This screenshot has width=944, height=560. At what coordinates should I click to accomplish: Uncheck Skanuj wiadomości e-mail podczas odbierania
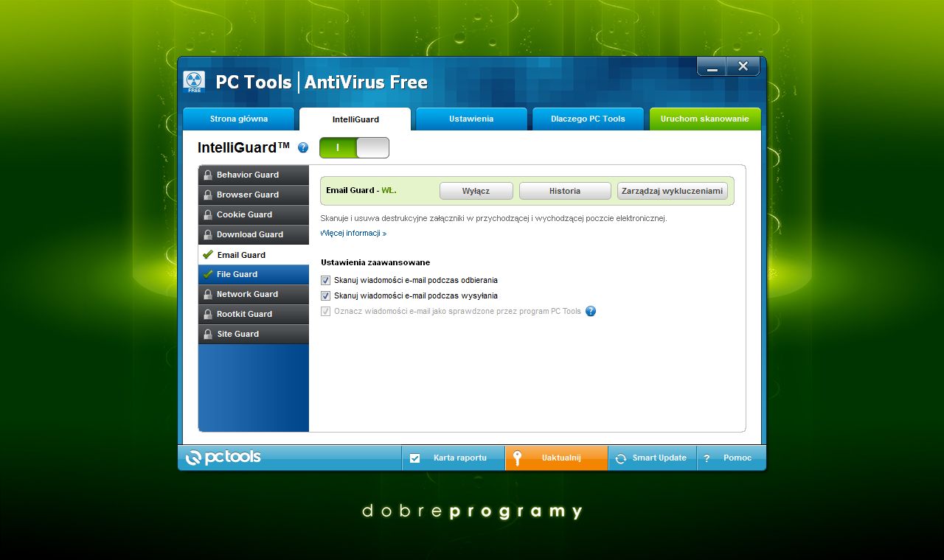326,280
